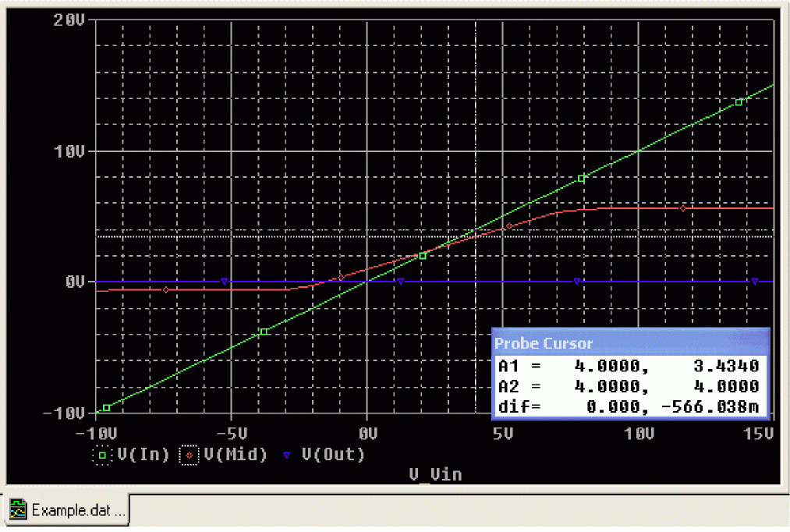The height and width of the screenshot is (532, 790).
Task: Click the Probe Cursor title bar
Action: [631, 343]
